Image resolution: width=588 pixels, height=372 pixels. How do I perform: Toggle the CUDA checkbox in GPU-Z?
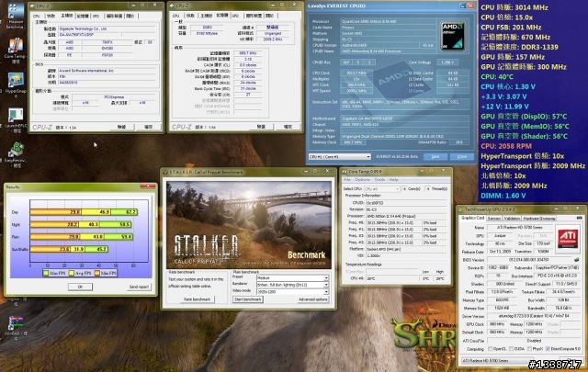[x=511, y=349]
